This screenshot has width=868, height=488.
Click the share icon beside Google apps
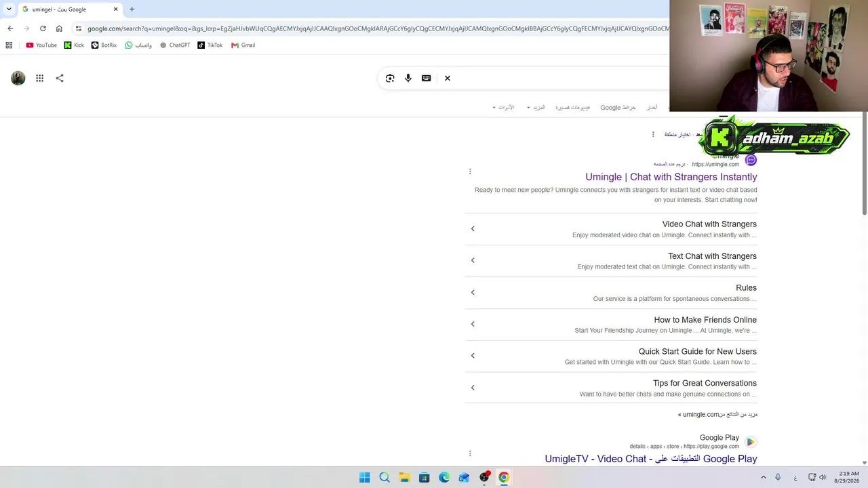[x=60, y=79]
